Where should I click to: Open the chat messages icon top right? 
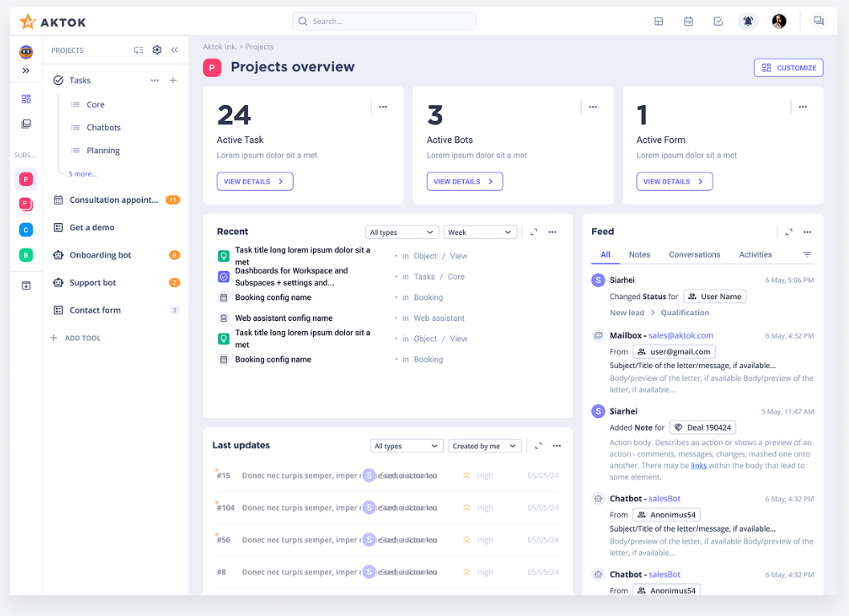819,20
